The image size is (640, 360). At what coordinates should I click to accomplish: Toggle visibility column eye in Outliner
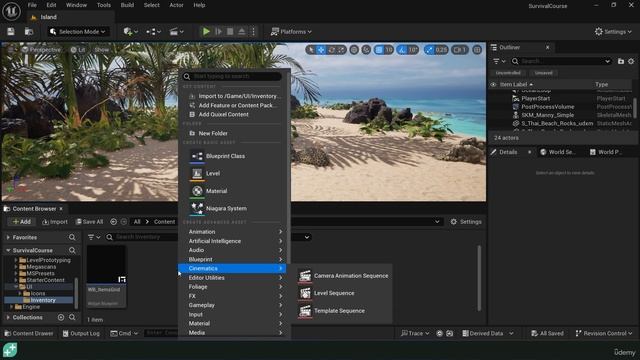click(493, 84)
